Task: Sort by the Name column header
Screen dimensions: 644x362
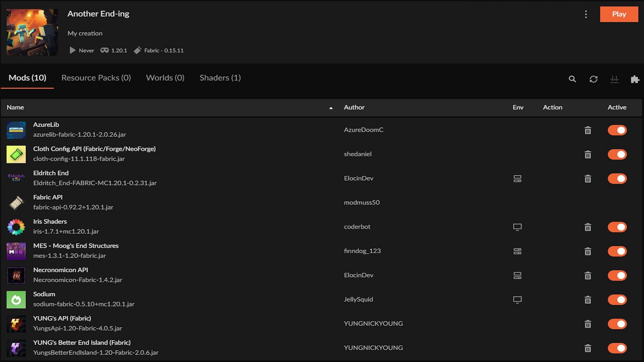Action: click(x=15, y=107)
